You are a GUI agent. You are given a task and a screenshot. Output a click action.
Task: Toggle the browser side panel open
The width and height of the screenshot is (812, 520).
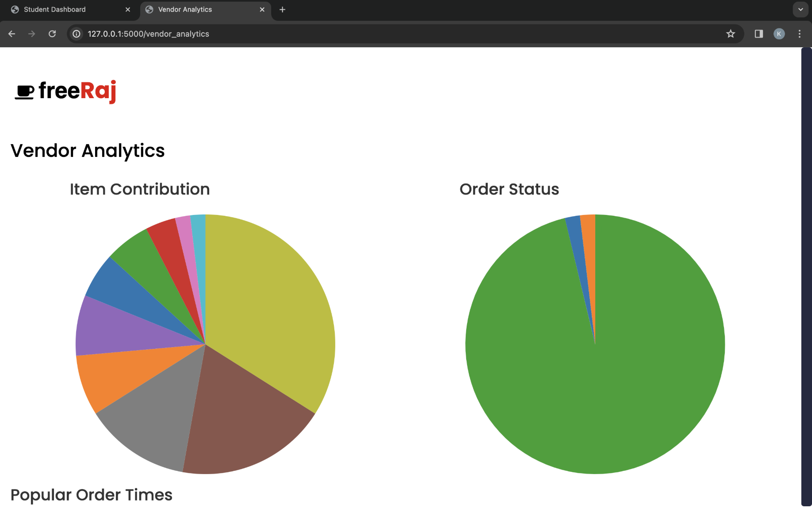point(758,34)
